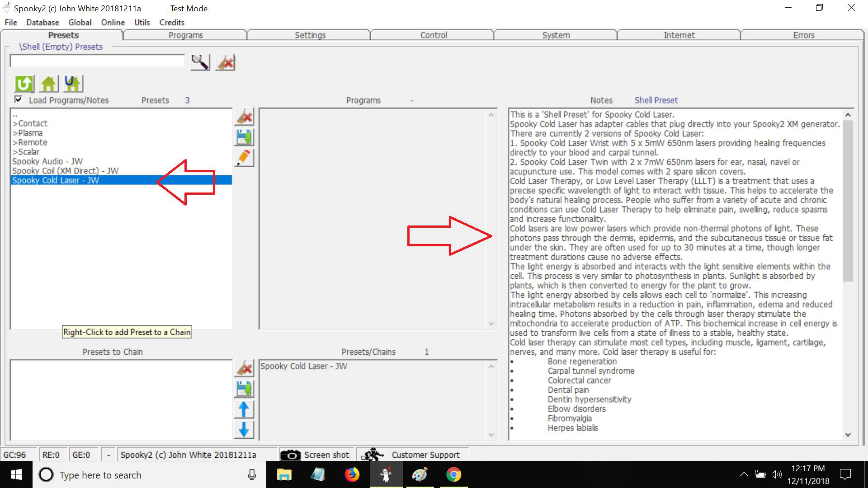Open the user presets house icon
Viewport: 868px width, 488px height.
tap(73, 84)
